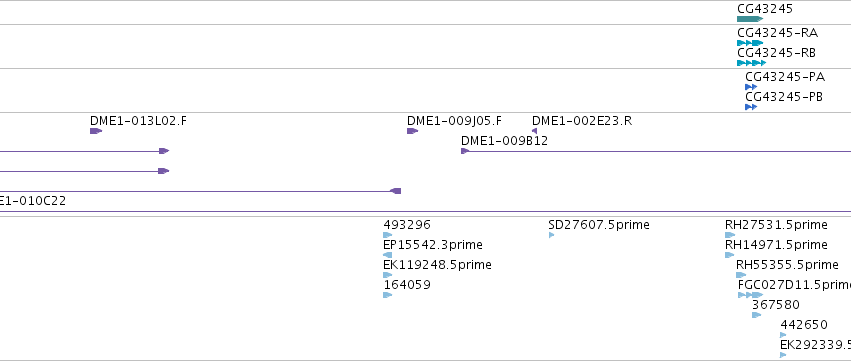Viewport: 851px width, 361px height.
Task: Click the FGC027D11.5prime multi-arrow glyph
Action: pyautogui.click(x=751, y=295)
